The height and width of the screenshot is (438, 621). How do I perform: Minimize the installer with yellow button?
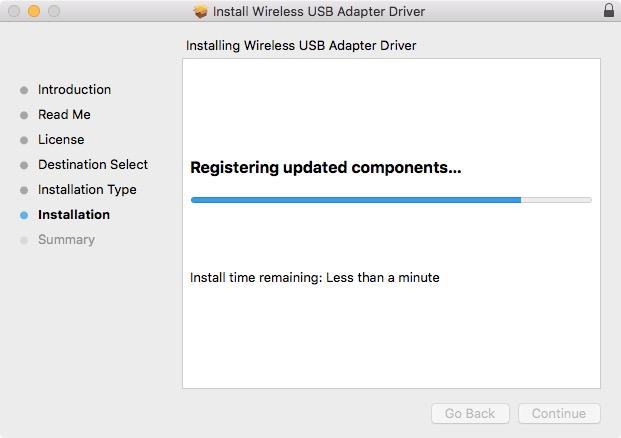34,11
